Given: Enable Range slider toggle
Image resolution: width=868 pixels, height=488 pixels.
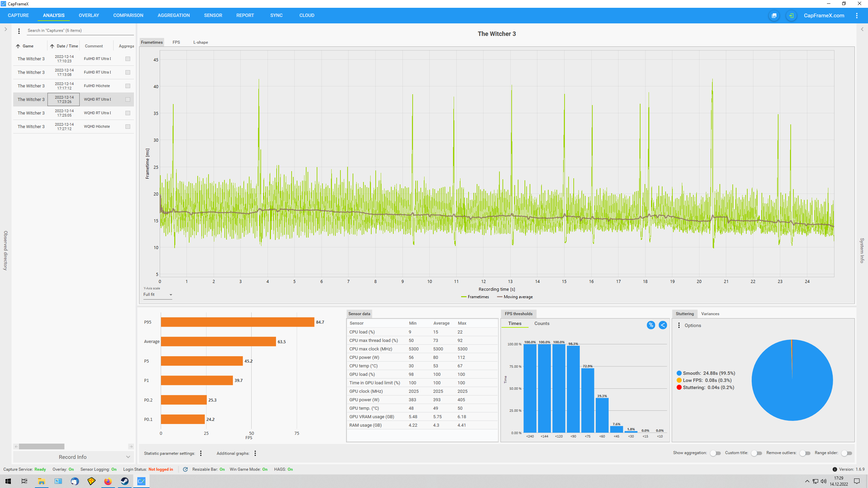Looking at the screenshot, I should pyautogui.click(x=847, y=453).
